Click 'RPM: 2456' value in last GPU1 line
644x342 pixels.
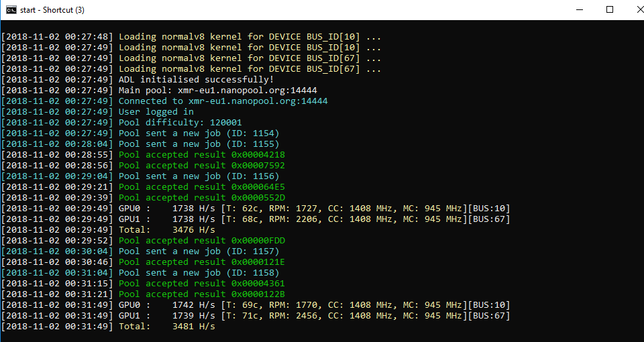(293, 315)
